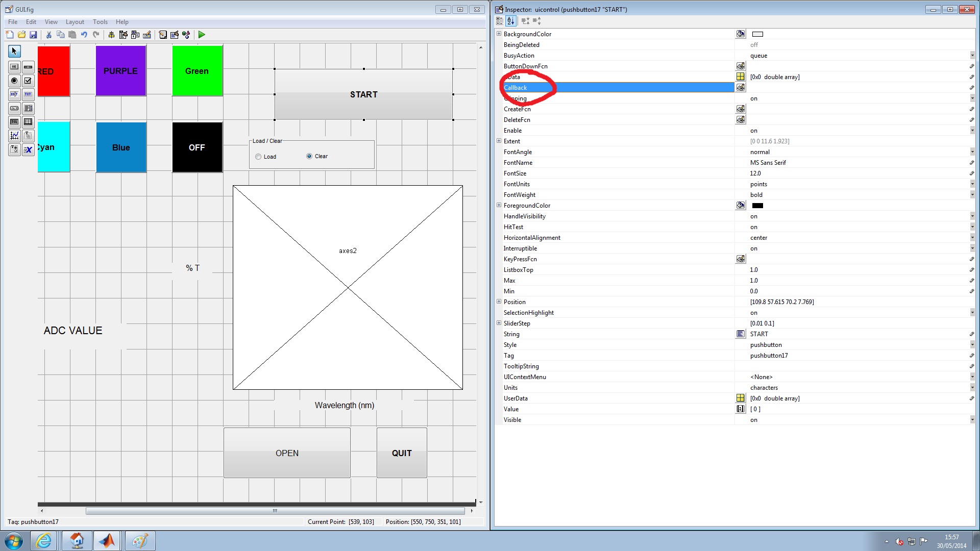Open the M-file Editor icon
This screenshot has width=980, height=551.
163,35
